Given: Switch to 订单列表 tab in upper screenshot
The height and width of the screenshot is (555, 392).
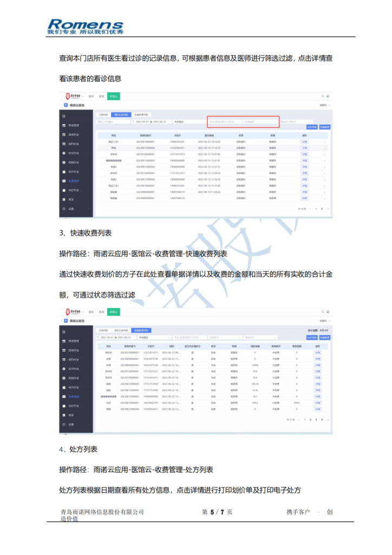Looking at the screenshot, I should coord(103,115).
